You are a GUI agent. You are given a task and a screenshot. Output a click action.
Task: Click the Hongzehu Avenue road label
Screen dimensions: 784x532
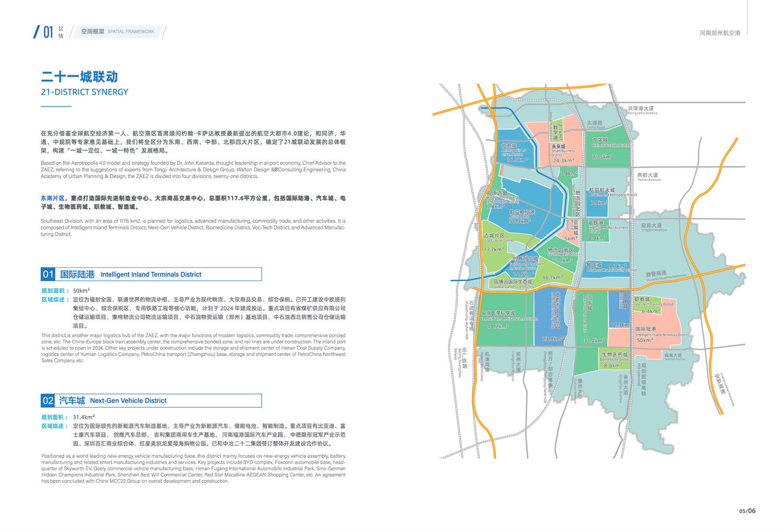click(x=642, y=110)
